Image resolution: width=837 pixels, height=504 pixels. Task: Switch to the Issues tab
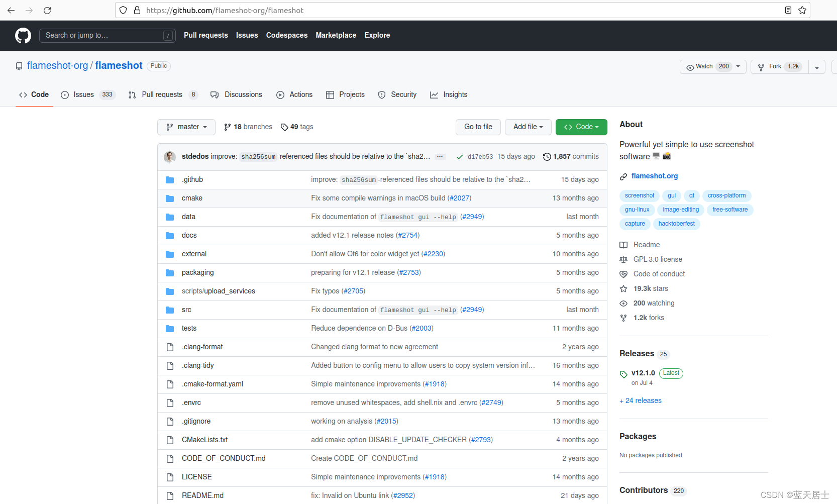(x=88, y=94)
